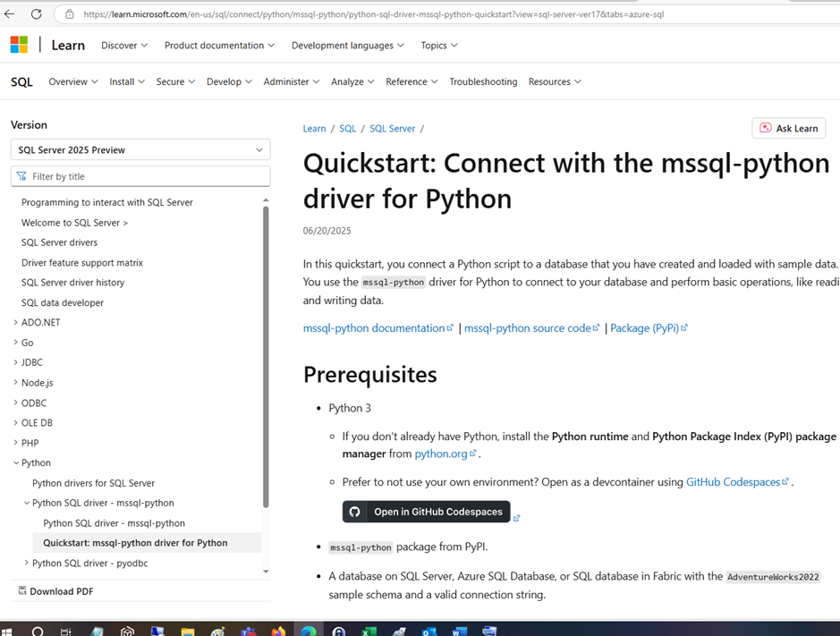Open the Develop menu
The width and height of the screenshot is (840, 636).
pos(229,81)
